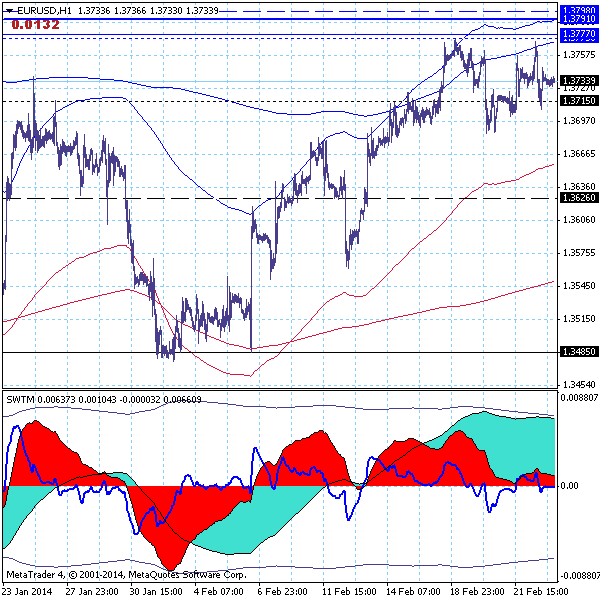Viewport: 600px width, 600px height.
Task: Click the 1.36060 price scale label
Action: 579,220
